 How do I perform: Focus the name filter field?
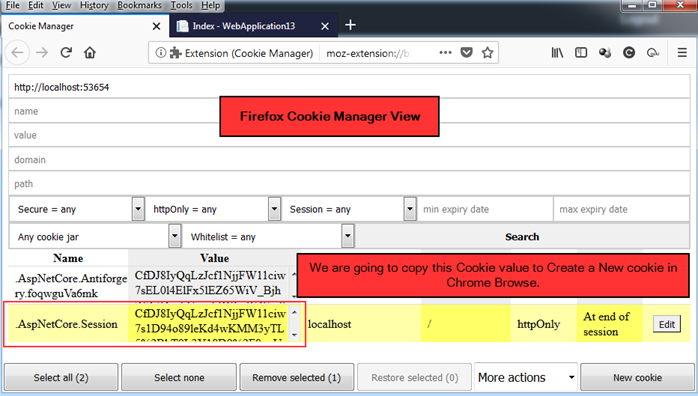point(349,111)
